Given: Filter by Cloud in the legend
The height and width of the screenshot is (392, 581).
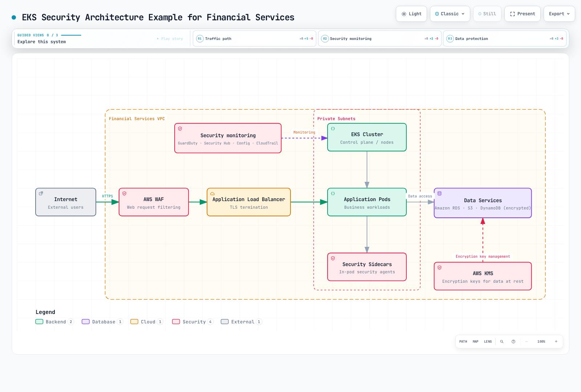Looking at the screenshot, I should coord(147,322).
